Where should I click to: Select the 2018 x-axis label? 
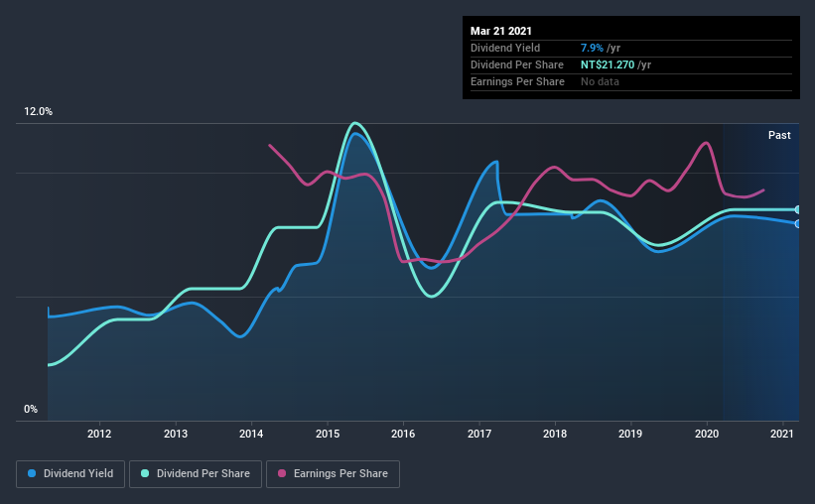pos(555,434)
